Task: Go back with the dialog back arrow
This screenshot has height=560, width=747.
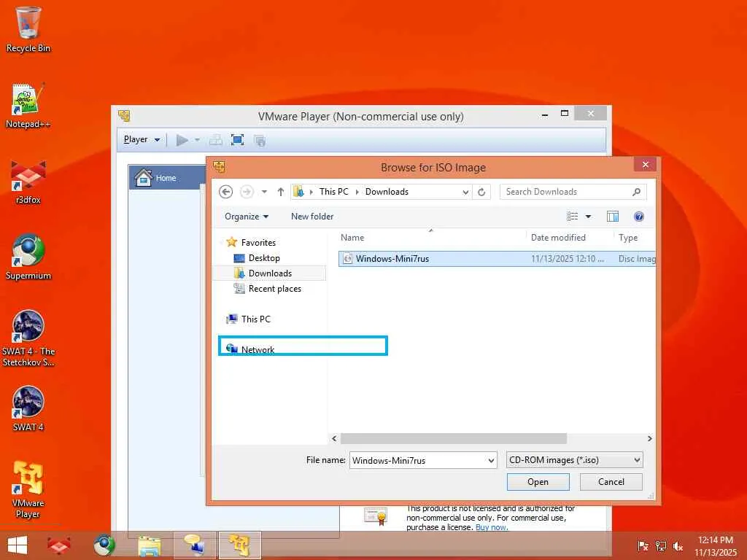Action: pyautogui.click(x=226, y=192)
